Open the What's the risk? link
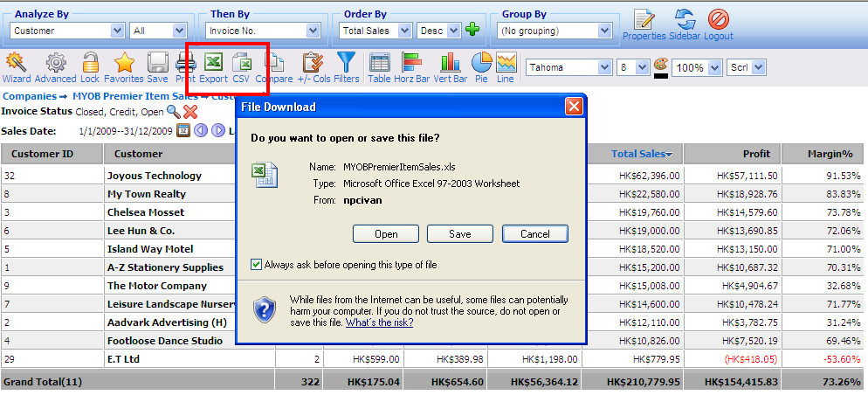 [379, 322]
